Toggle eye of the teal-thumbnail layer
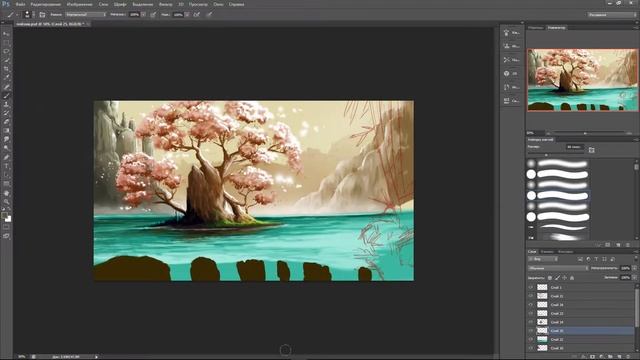This screenshot has height=360, width=640. (531, 339)
